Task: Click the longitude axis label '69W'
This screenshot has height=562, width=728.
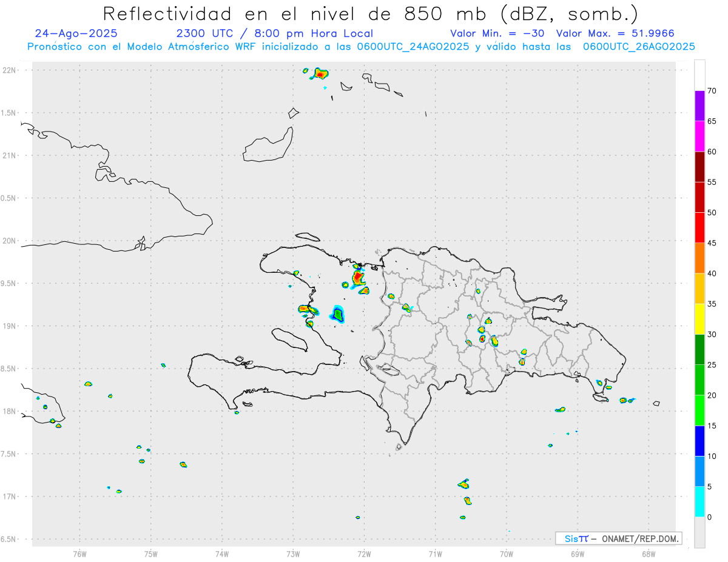Action: pos(578,554)
